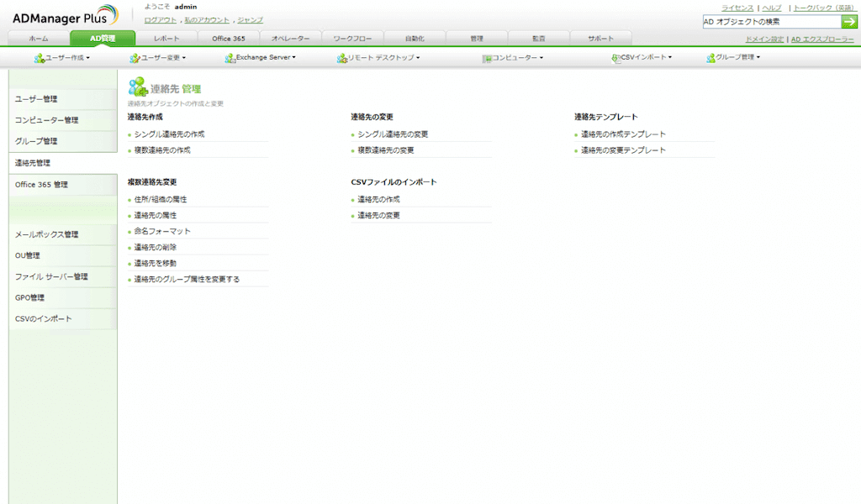Open 連絡先の作成テンプレート link
861x504 pixels.
pyautogui.click(x=623, y=134)
